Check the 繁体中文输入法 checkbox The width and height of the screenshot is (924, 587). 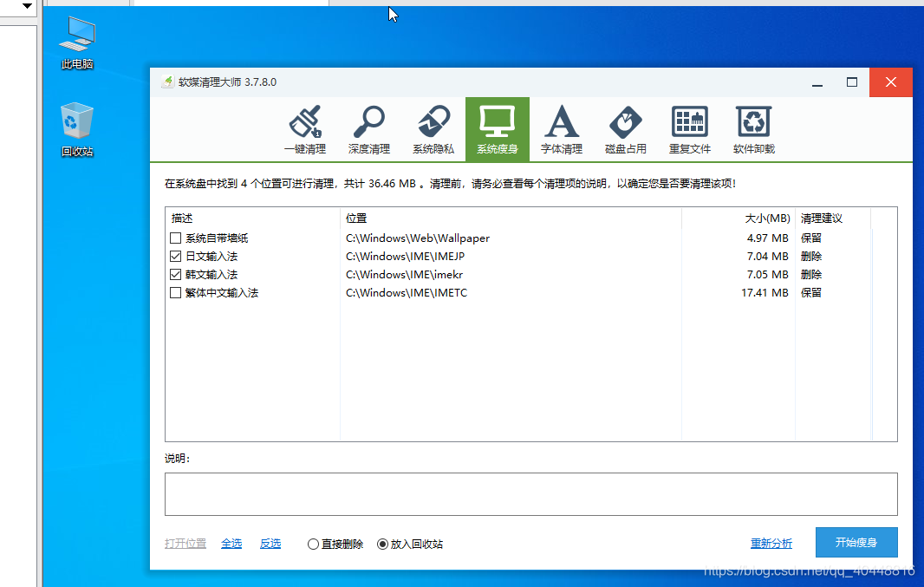tap(176, 293)
